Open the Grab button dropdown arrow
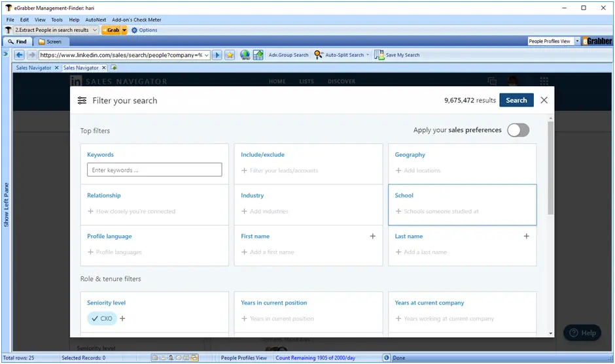The image size is (615, 364). [124, 30]
